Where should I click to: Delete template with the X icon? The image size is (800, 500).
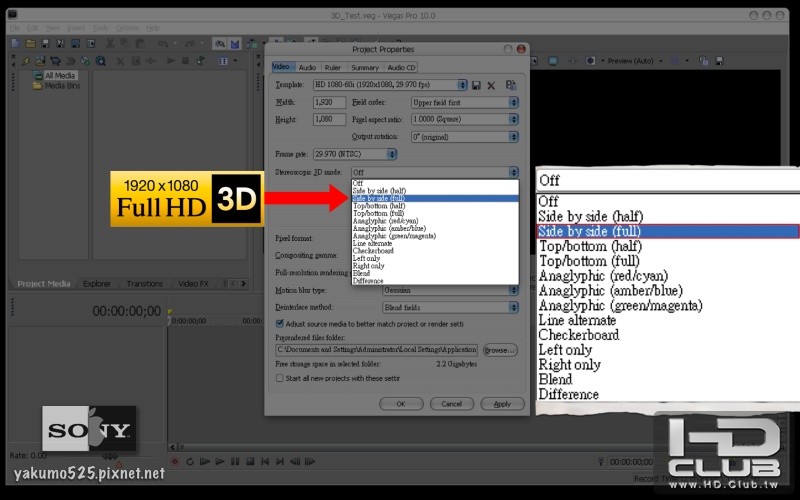point(491,86)
